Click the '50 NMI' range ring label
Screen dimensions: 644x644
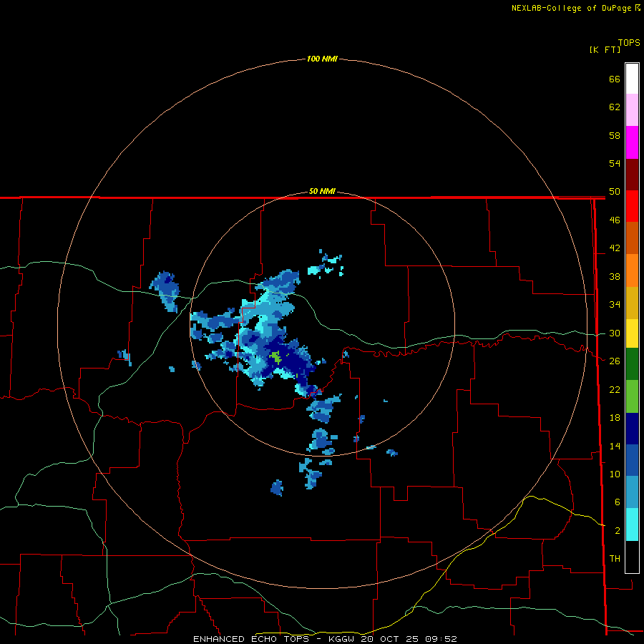tap(322, 191)
